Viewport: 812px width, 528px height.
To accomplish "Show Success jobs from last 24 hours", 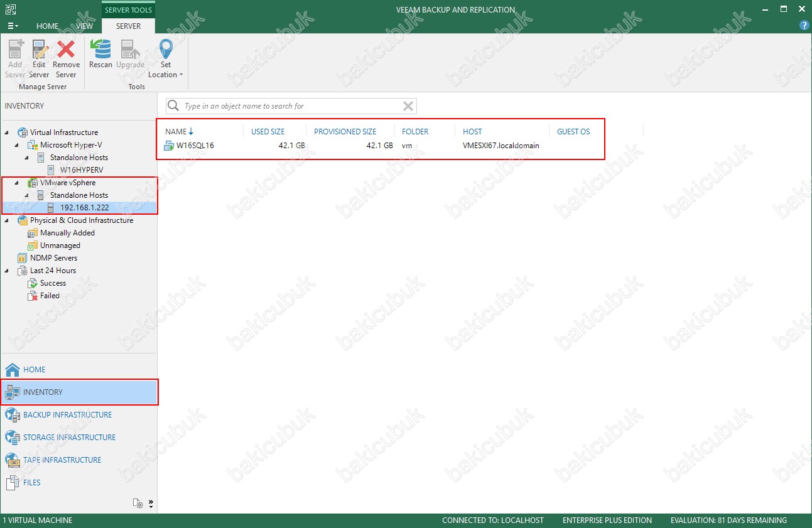I will pyautogui.click(x=53, y=283).
